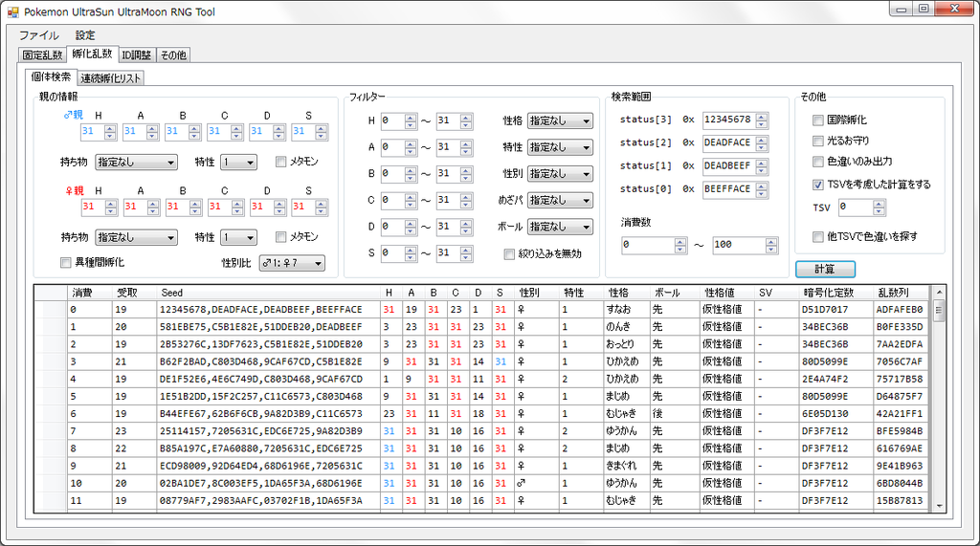Toggle 絞り込みを無効 checkbox
The width and height of the screenshot is (980, 546).
point(509,253)
